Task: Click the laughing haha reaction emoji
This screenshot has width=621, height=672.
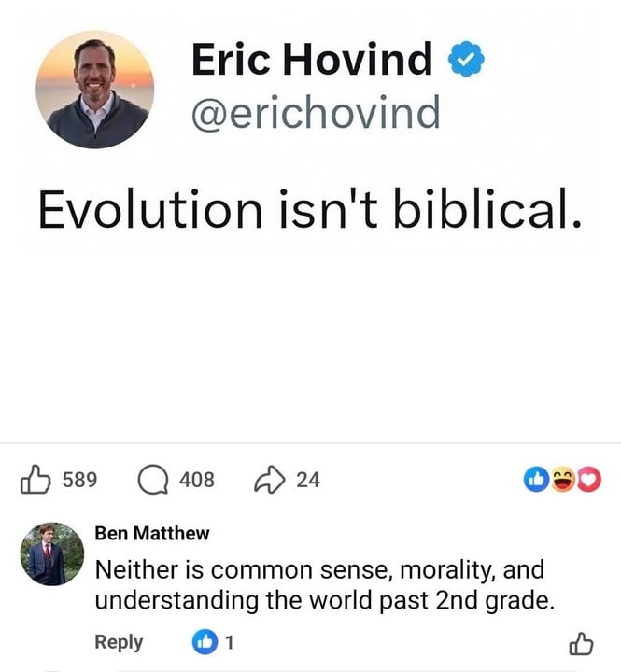Action: (x=562, y=480)
